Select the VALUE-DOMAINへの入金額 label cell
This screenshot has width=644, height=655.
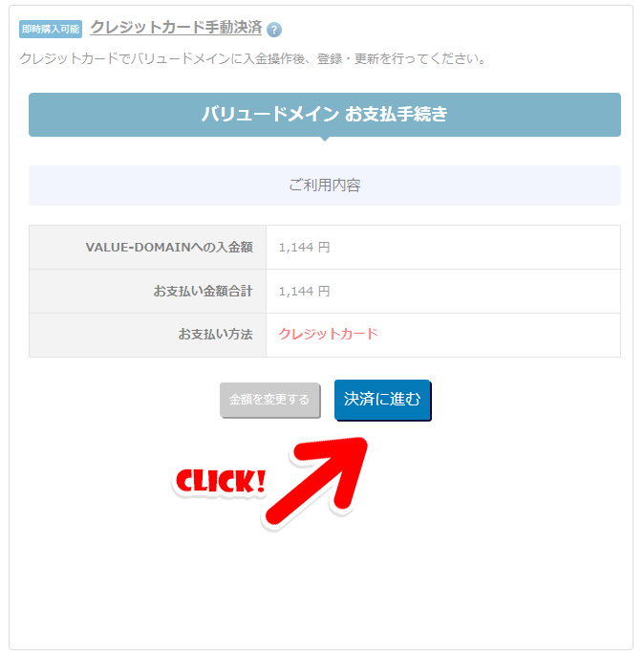pyautogui.click(x=148, y=248)
